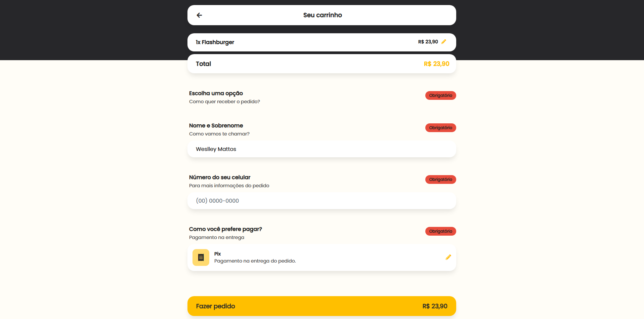Click the Nome e Sobrenome label
Image resolution: width=644 pixels, height=319 pixels.
click(x=216, y=125)
